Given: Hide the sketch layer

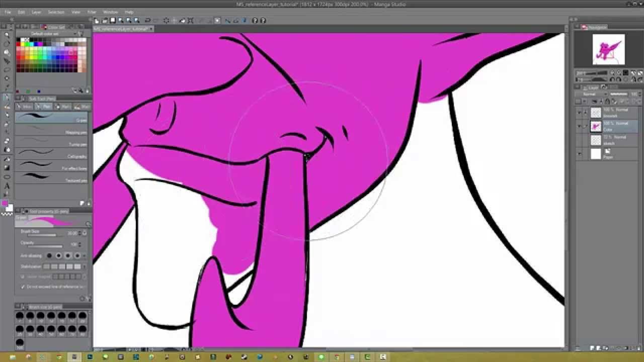Looking at the screenshot, I should click(580, 139).
